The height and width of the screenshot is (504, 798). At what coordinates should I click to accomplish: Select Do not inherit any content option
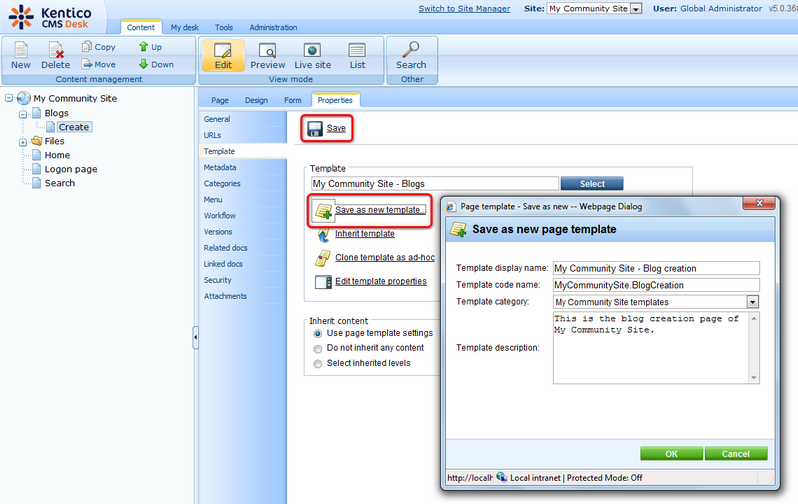pos(318,349)
